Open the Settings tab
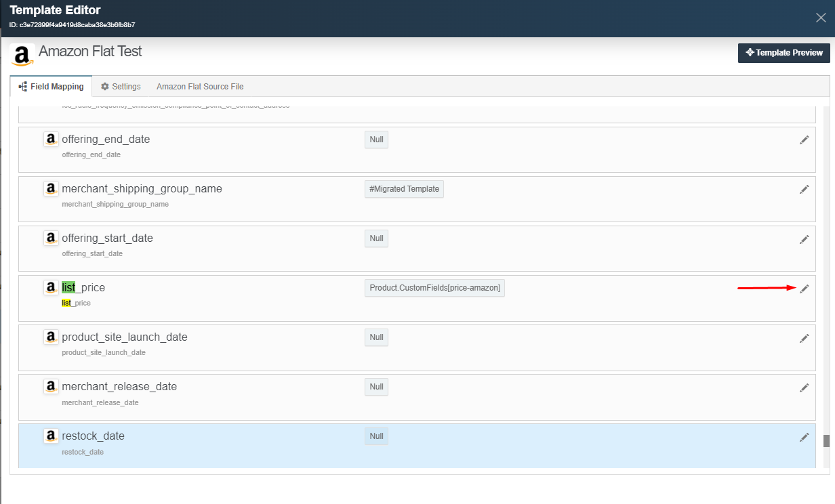Screen dimensions: 835x504 coord(121,87)
